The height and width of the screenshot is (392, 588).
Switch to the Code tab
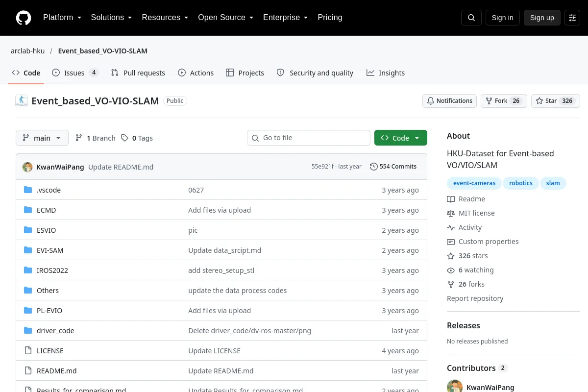26,73
